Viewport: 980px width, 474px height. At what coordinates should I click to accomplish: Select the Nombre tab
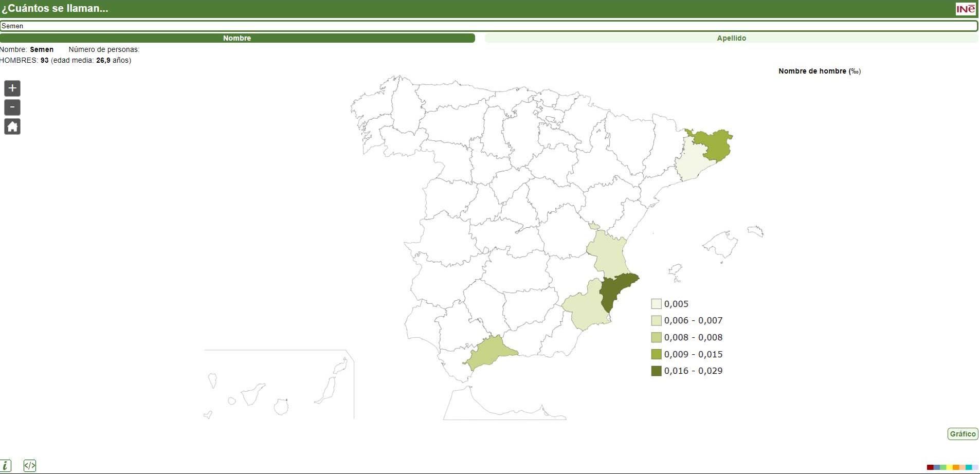237,38
